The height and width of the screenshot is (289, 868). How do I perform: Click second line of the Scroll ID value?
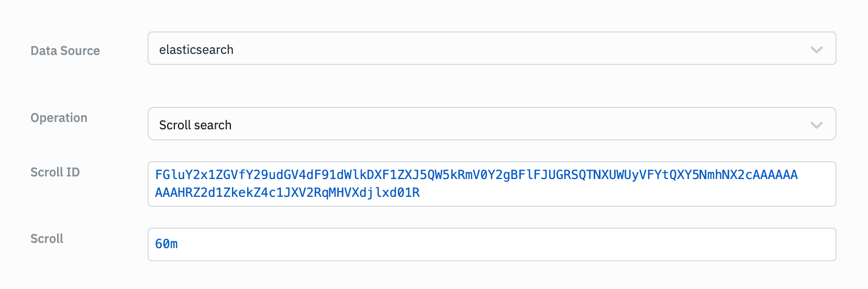click(287, 193)
